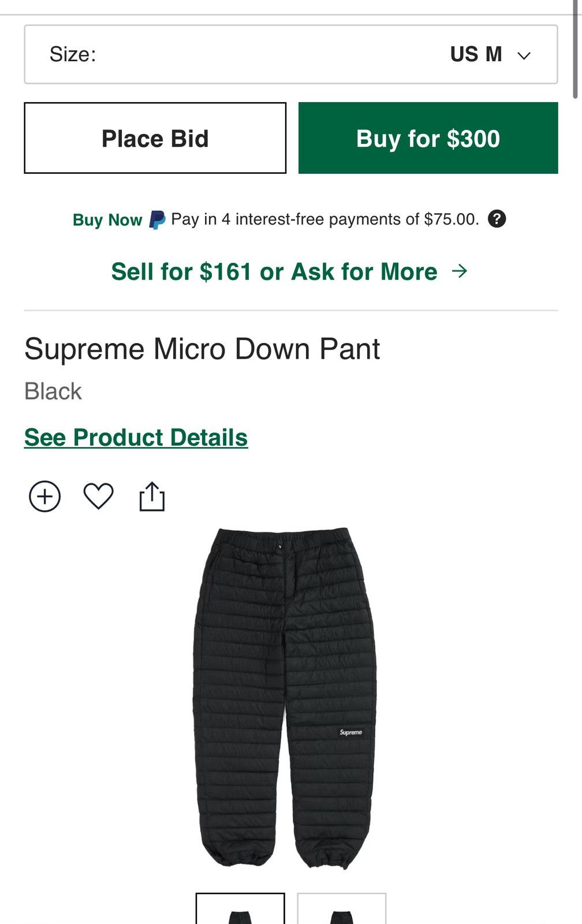Click the Supreme logo patch on the pants
This screenshot has height=924, width=582.
[x=350, y=732]
